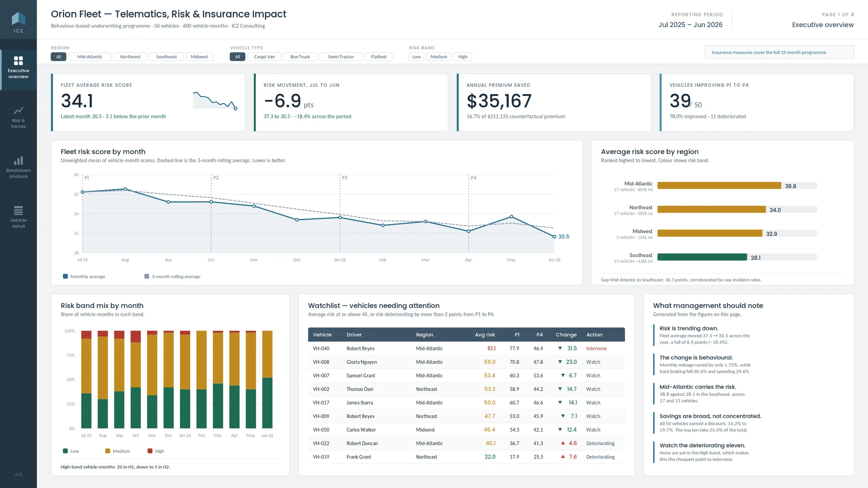
Task: Select the High risk band filter
Action: 463,57
